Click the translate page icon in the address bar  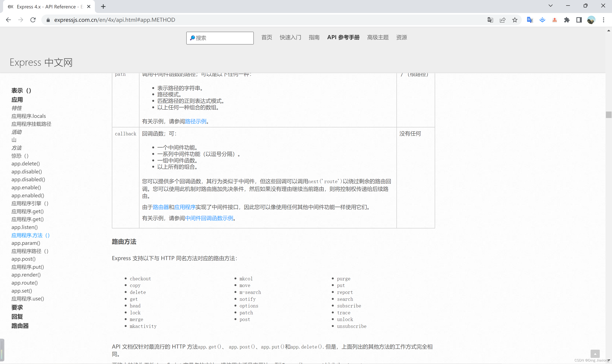(490, 20)
